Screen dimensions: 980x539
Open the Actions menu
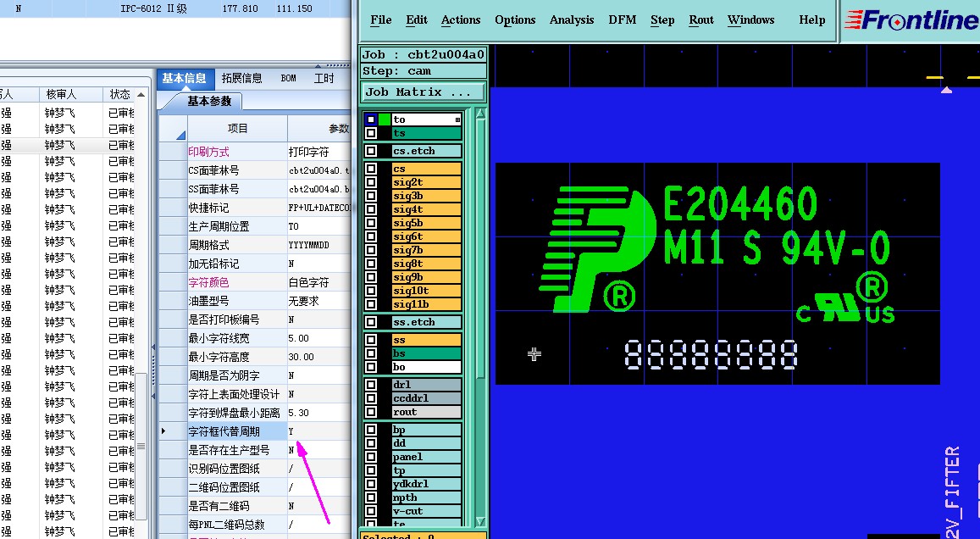(461, 20)
